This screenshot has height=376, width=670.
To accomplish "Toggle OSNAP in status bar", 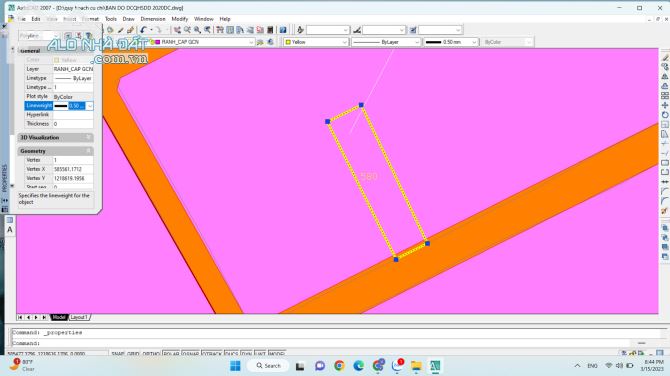I will 191,354.
